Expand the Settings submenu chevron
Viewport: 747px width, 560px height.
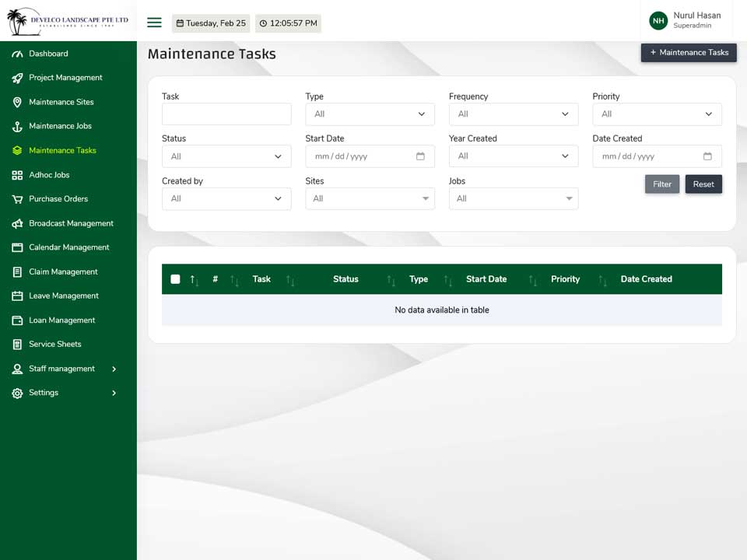pos(114,393)
